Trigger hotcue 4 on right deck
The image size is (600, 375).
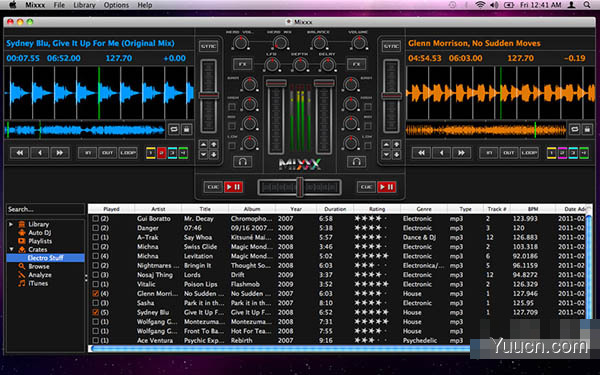pyautogui.click(x=584, y=153)
